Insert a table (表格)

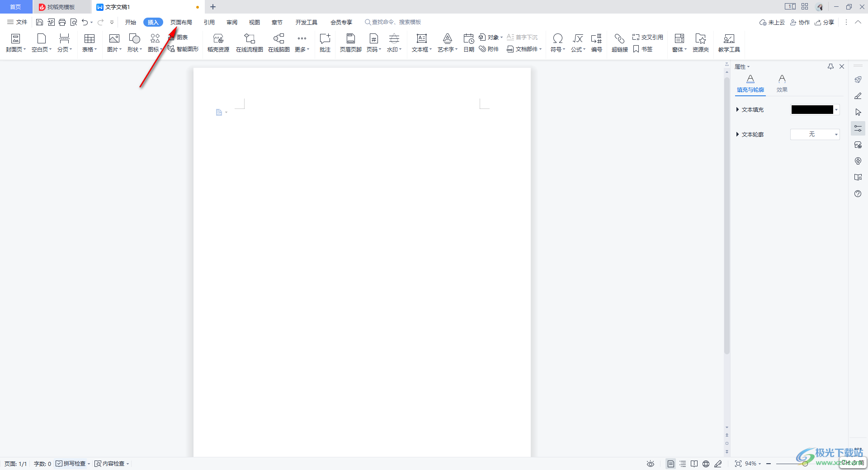[x=90, y=43]
